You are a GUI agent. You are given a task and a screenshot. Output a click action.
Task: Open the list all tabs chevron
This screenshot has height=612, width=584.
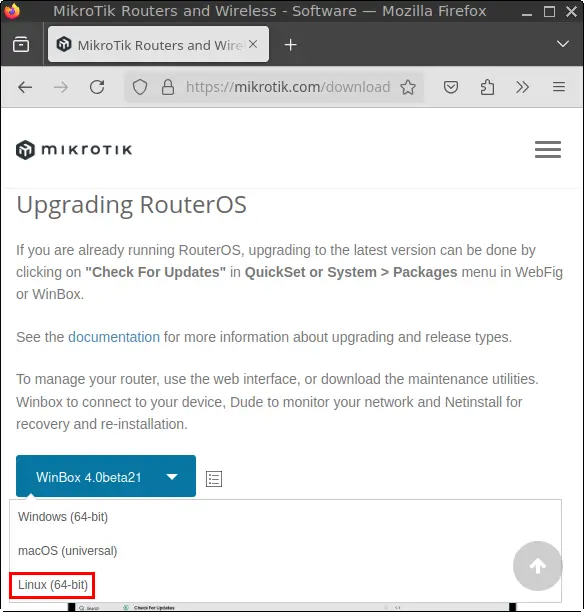click(x=563, y=44)
